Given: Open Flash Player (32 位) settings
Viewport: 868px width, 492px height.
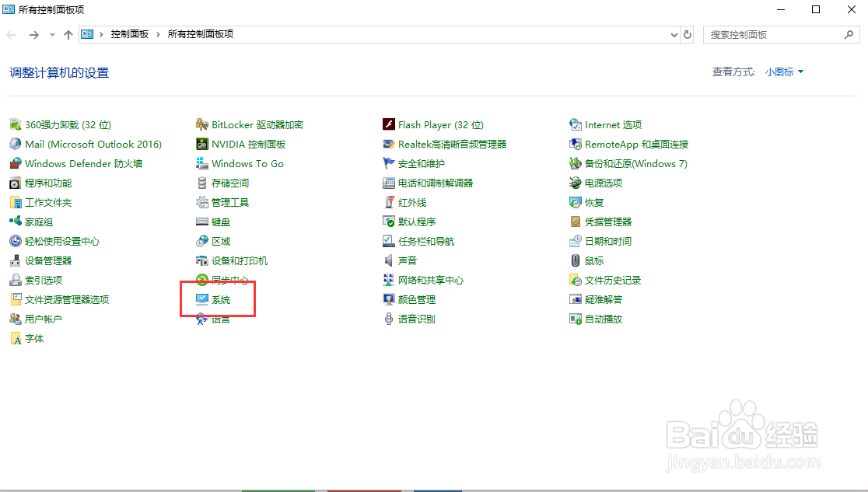Looking at the screenshot, I should point(441,124).
